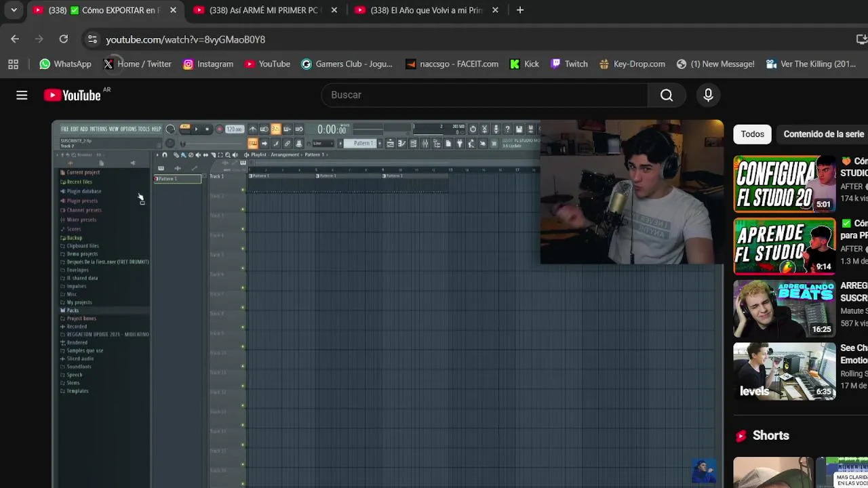Click the undo history icon in FL toolbar
This screenshot has width=868, height=488.
pyautogui.click(x=473, y=129)
